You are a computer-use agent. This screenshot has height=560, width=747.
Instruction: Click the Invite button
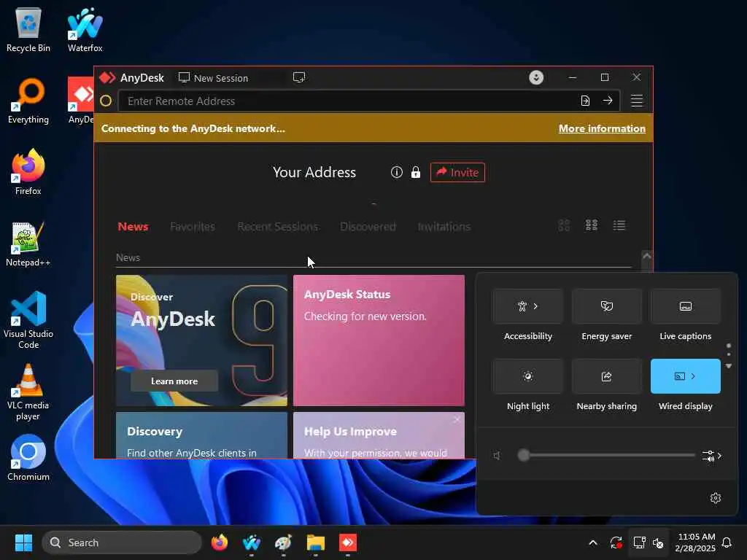pyautogui.click(x=457, y=172)
